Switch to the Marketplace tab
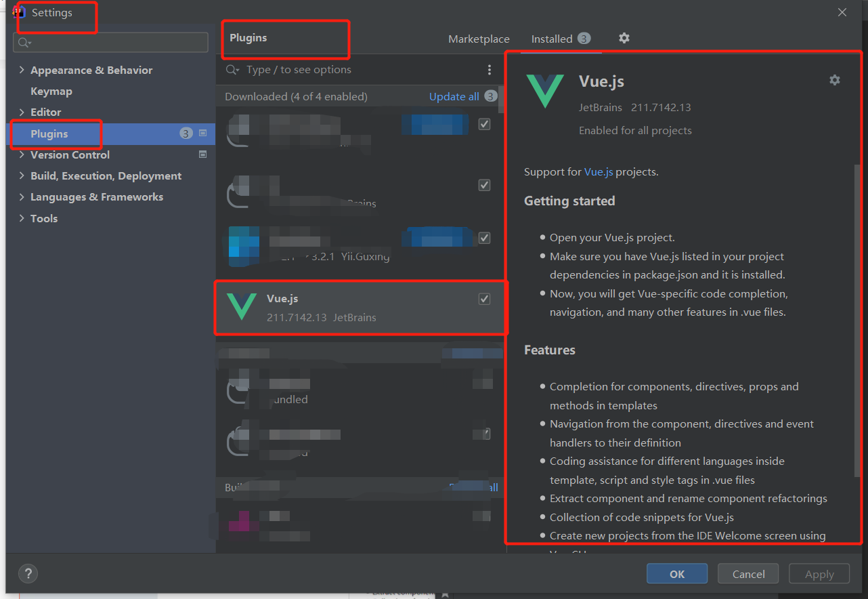 [479, 39]
